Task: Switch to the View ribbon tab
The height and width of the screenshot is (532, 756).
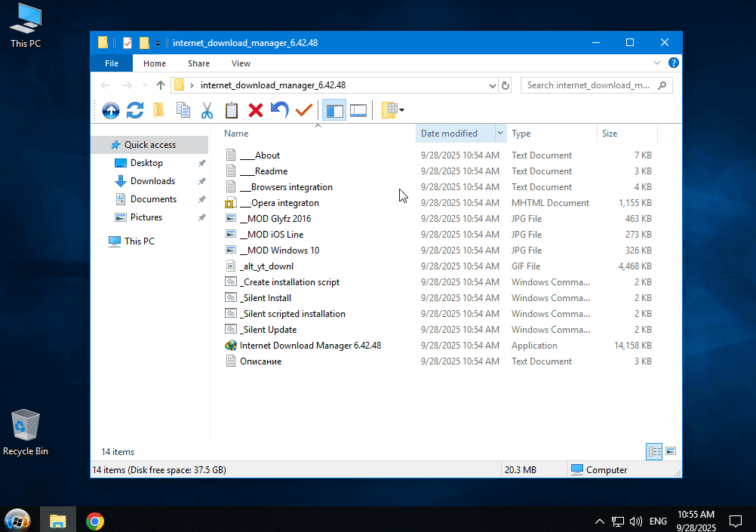Action: pyautogui.click(x=241, y=63)
